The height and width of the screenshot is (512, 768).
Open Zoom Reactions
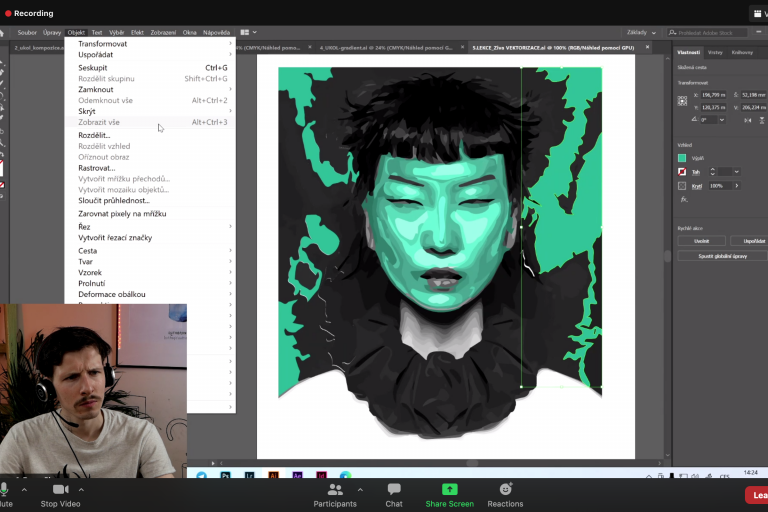(x=505, y=489)
